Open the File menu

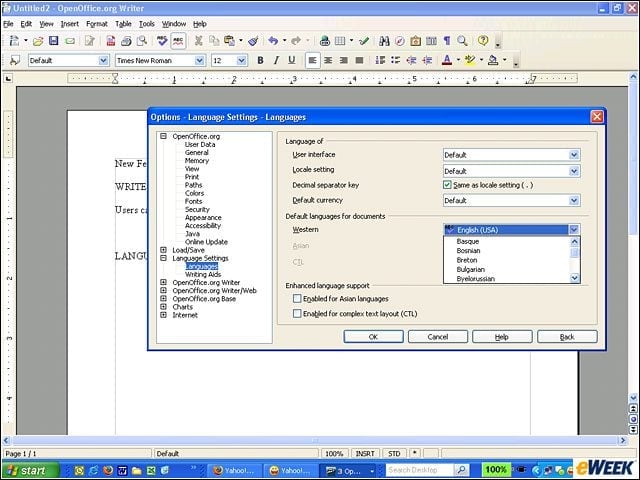coord(8,24)
